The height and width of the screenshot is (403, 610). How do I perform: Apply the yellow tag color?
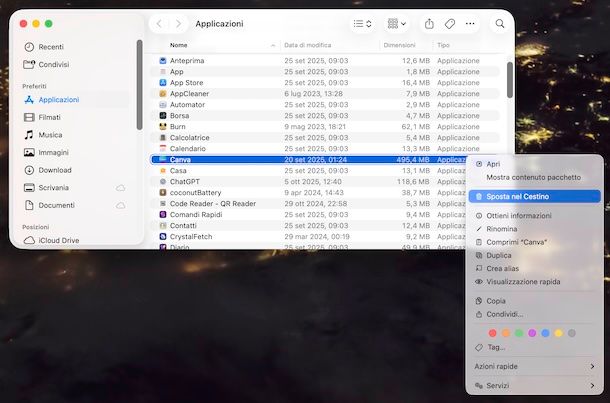559,333
